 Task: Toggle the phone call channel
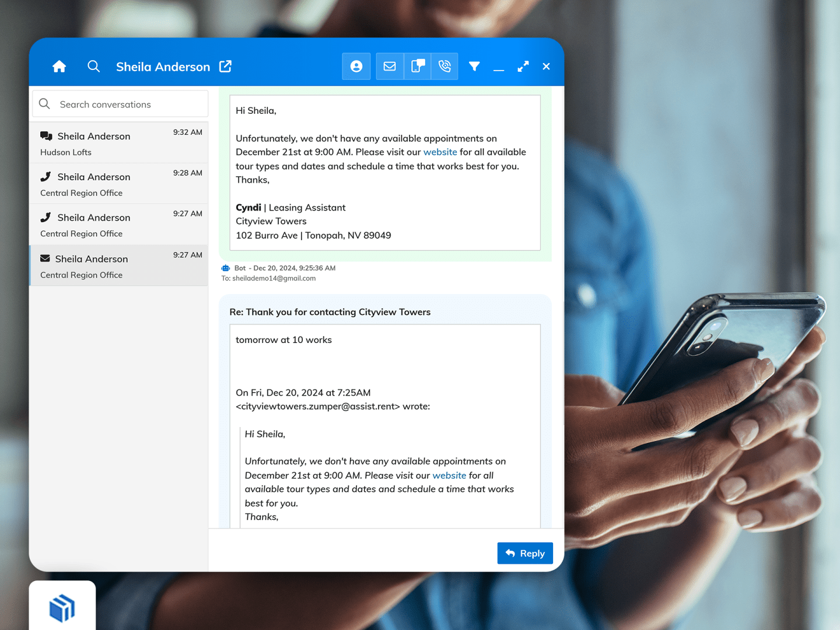click(x=444, y=66)
